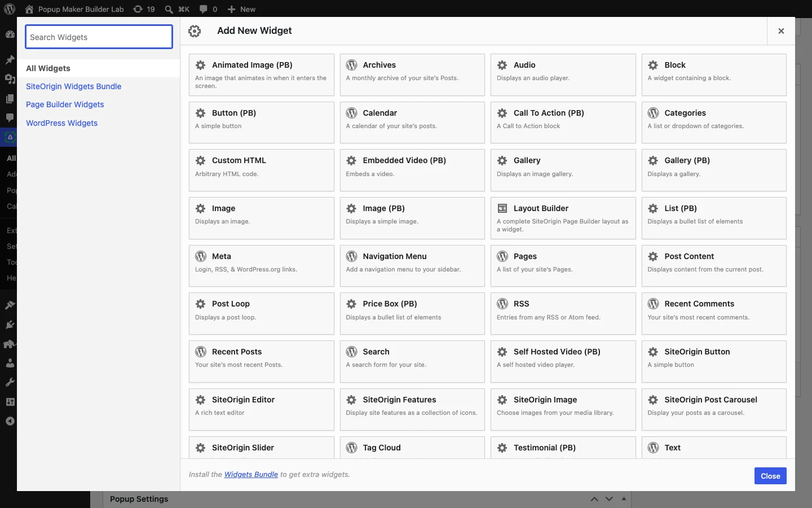The height and width of the screenshot is (508, 812).
Task: Open the WordPress logo admin menu
Action: [10, 9]
